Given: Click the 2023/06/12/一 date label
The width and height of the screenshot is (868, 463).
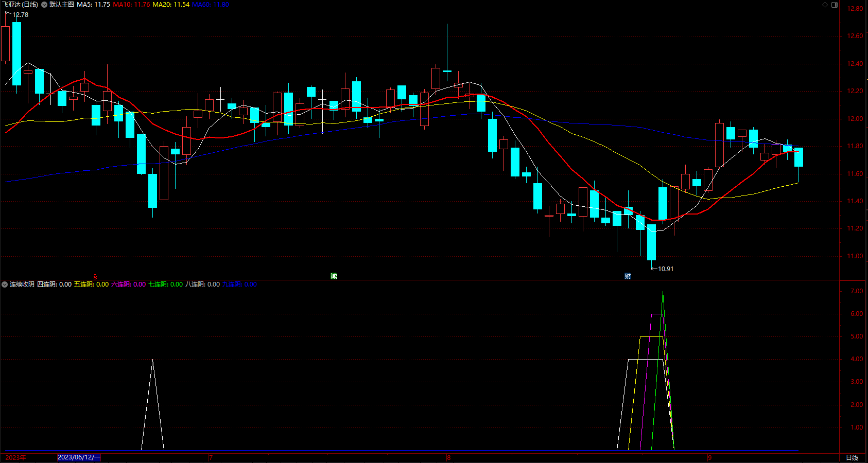Looking at the screenshot, I should (79, 457).
